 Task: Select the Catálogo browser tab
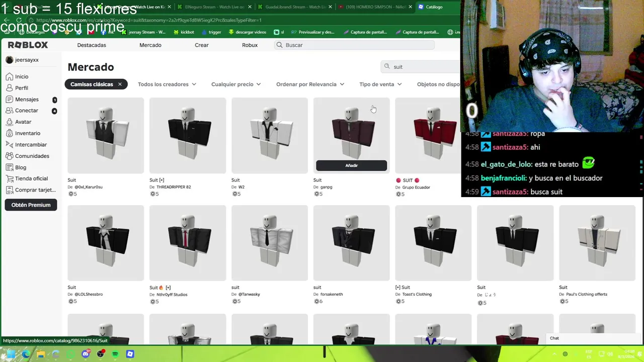437,7
